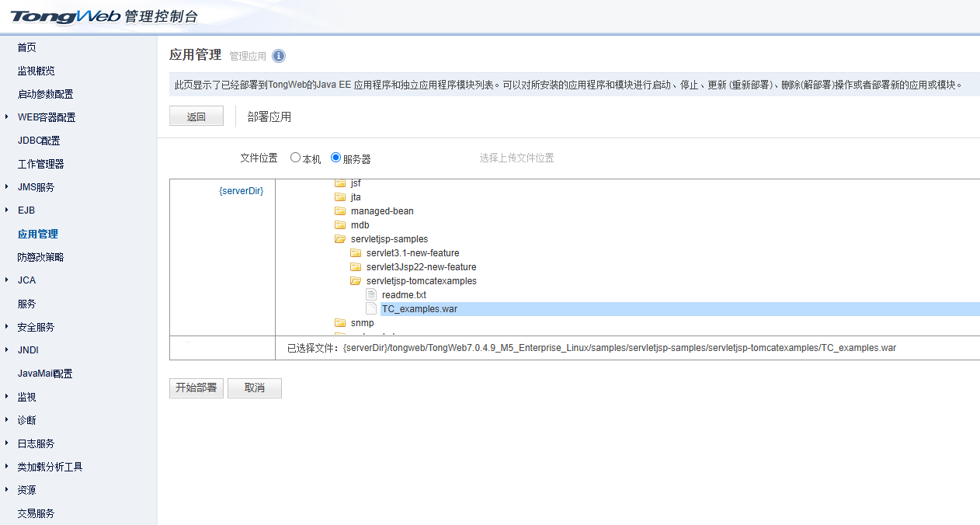The image size is (980, 525).
Task: Select the managed-bean folder name
Action: (x=382, y=211)
